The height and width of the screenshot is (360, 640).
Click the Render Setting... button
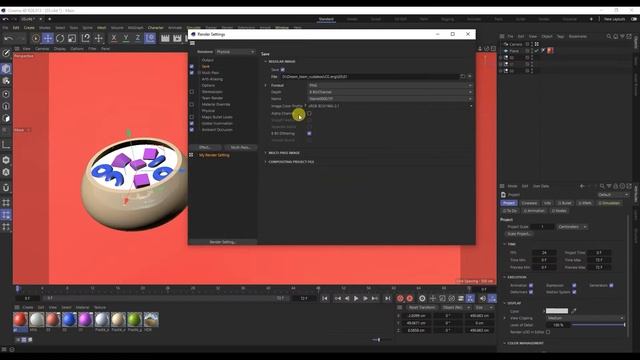click(x=223, y=242)
